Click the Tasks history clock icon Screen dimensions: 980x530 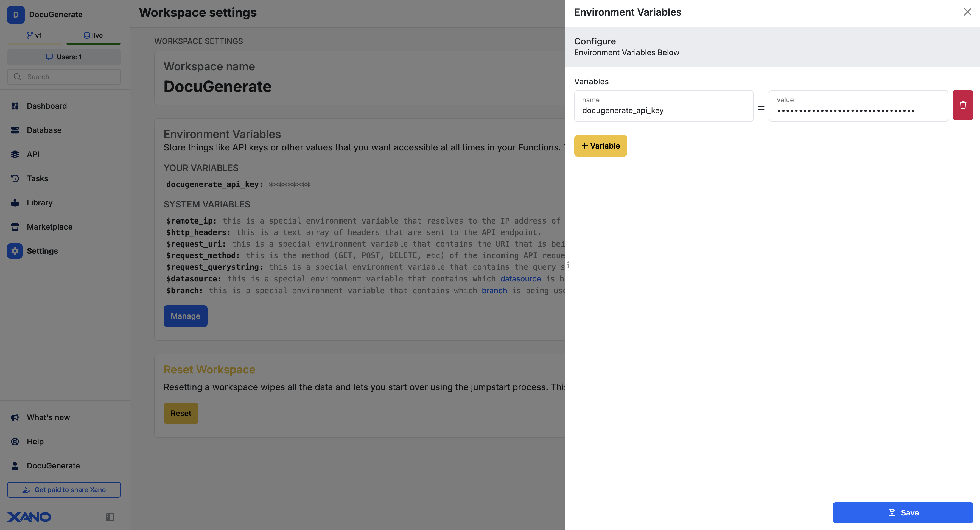[15, 178]
